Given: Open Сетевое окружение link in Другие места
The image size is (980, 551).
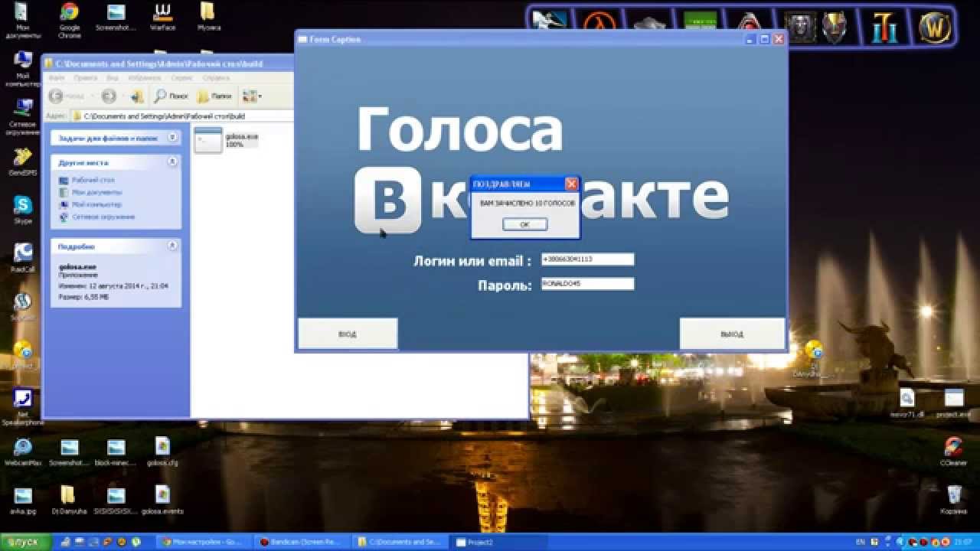Looking at the screenshot, I should coord(103,217).
